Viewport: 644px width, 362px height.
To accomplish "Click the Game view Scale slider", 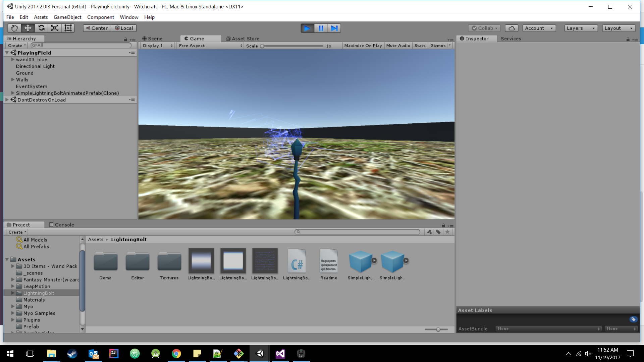I will click(x=292, y=46).
